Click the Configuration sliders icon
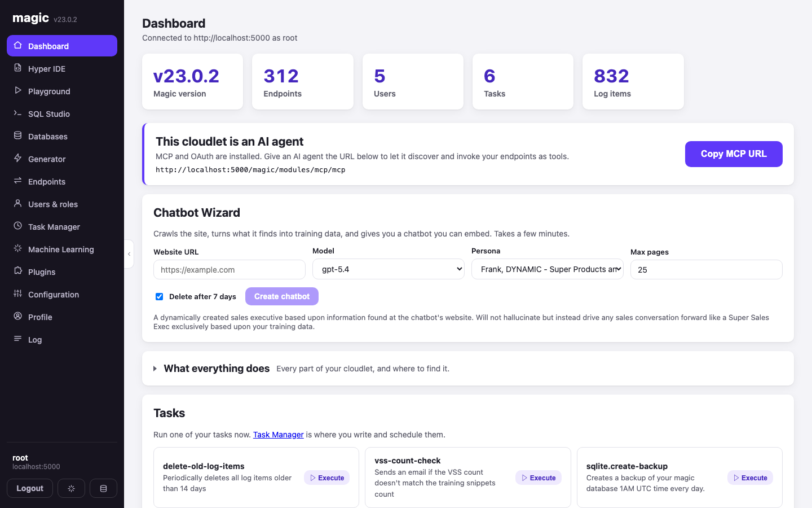This screenshot has width=812, height=508. click(18, 294)
